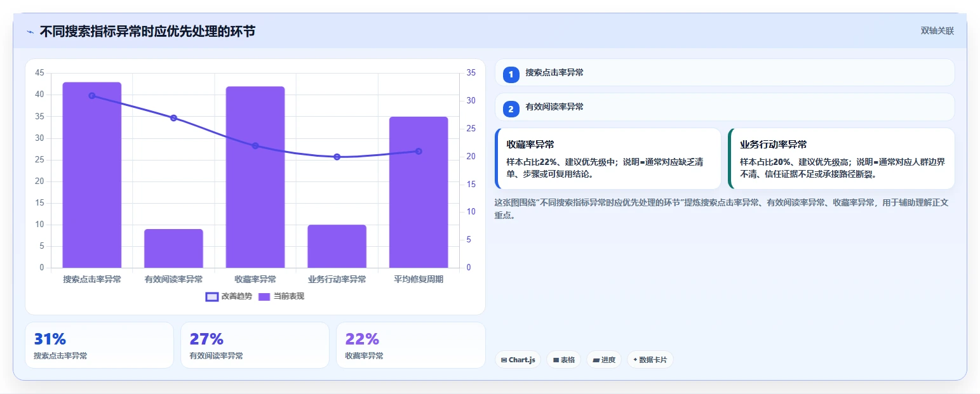Click the icon in the 进度 tag
The image size is (980, 394).
[x=596, y=360]
